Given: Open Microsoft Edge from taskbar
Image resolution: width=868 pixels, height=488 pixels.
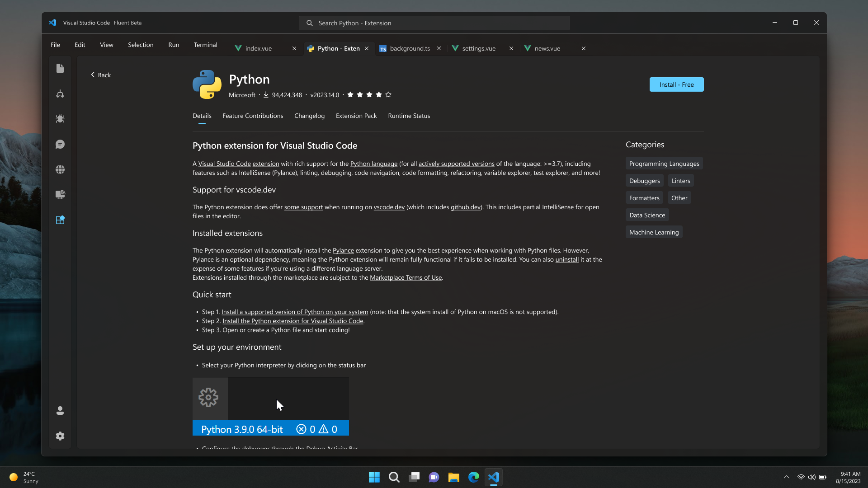Looking at the screenshot, I should tap(474, 477).
